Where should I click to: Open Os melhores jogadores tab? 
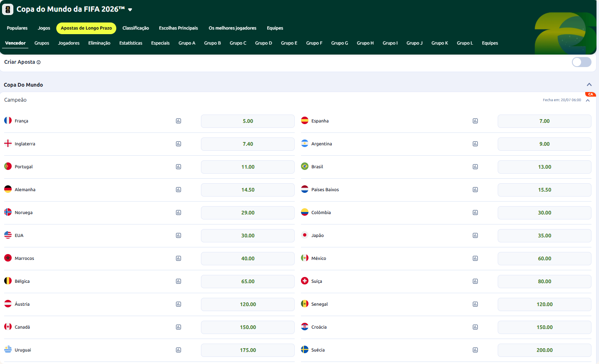[233, 28]
